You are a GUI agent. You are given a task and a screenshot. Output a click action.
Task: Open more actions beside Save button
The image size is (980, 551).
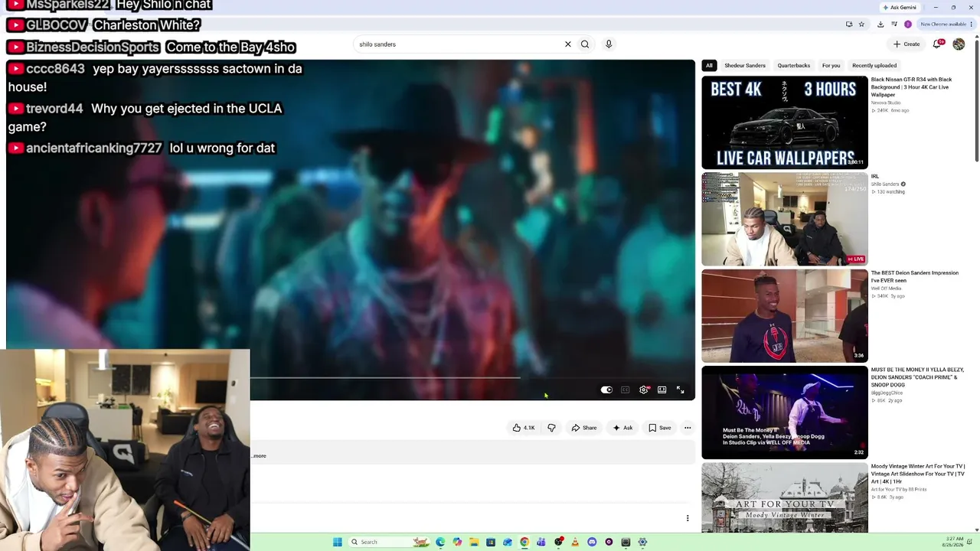tap(688, 428)
